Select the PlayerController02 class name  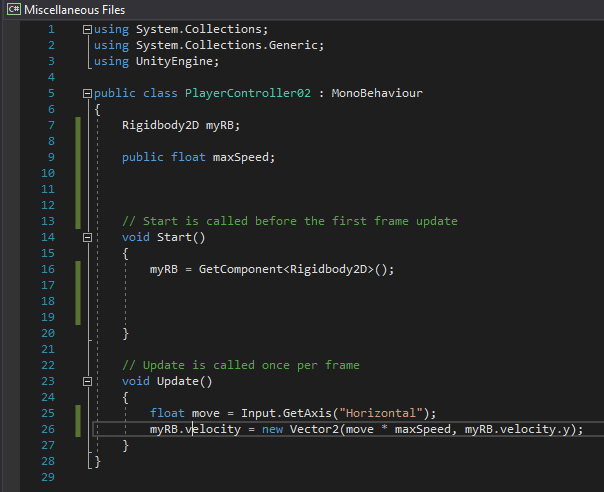(x=248, y=93)
